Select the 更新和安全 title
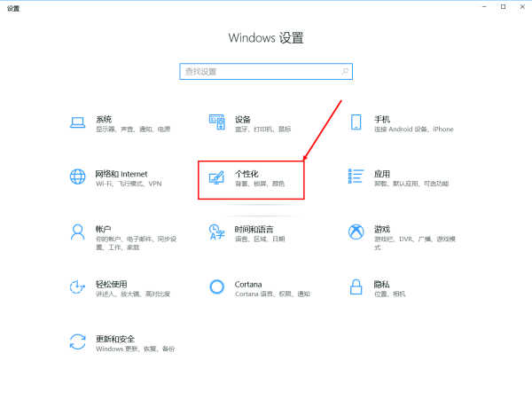Image resolution: width=532 pixels, height=416 pixels. pyautogui.click(x=115, y=339)
